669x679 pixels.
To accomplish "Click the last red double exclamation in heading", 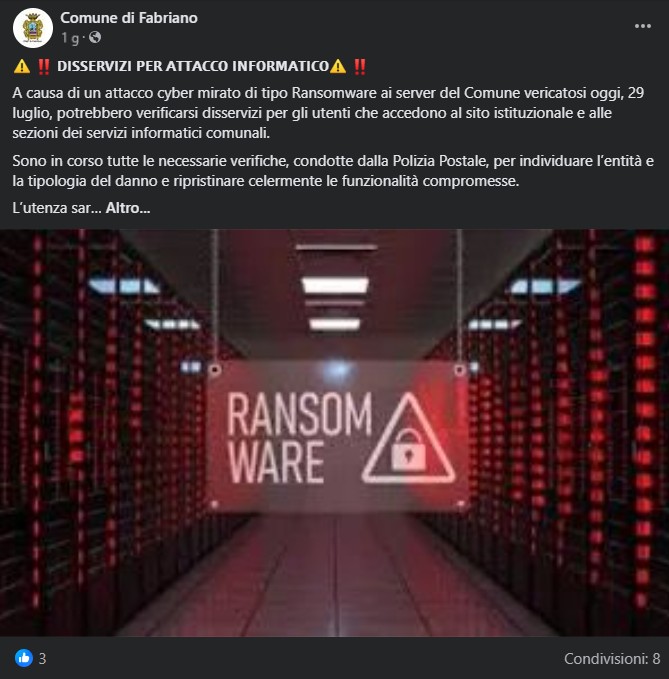I will click(x=360, y=67).
